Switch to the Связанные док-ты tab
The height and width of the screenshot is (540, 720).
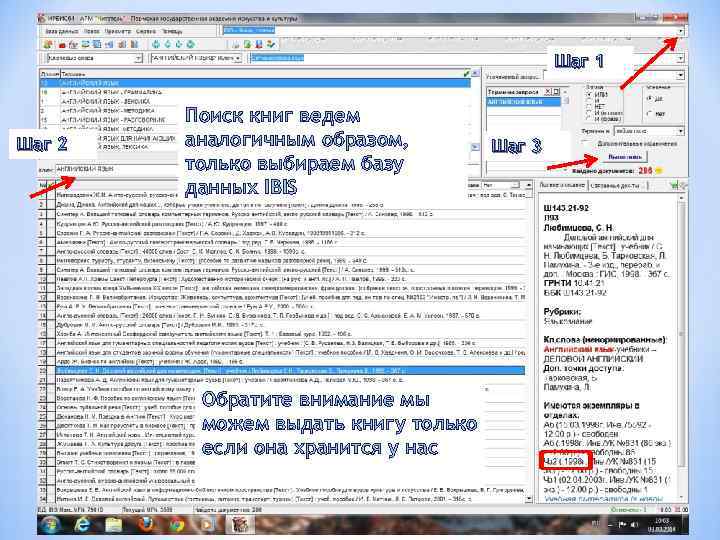tap(615, 185)
